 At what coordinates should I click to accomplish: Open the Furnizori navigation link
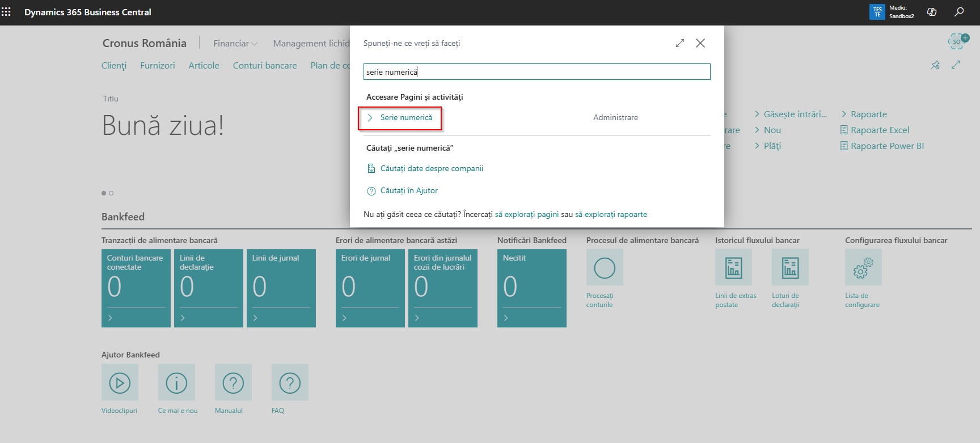pyautogui.click(x=158, y=66)
